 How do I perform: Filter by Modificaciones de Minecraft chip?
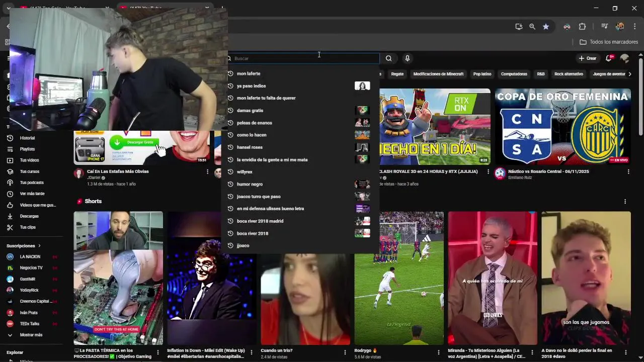(438, 74)
